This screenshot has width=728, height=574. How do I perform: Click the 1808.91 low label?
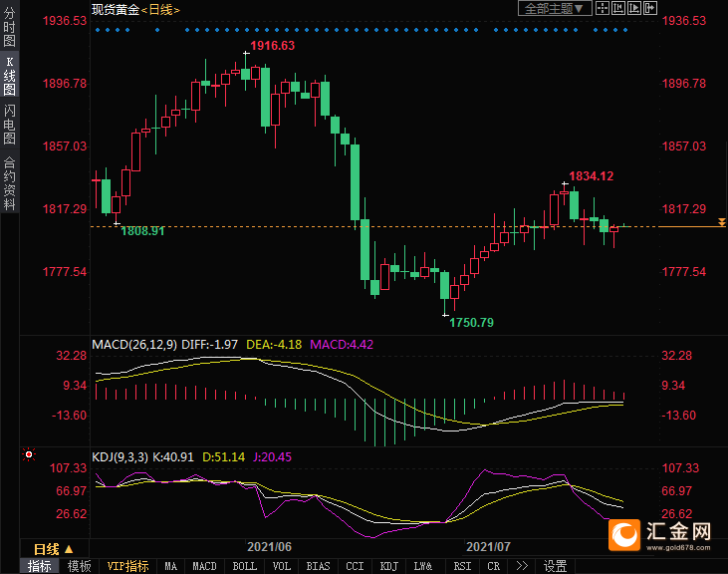[x=143, y=231]
